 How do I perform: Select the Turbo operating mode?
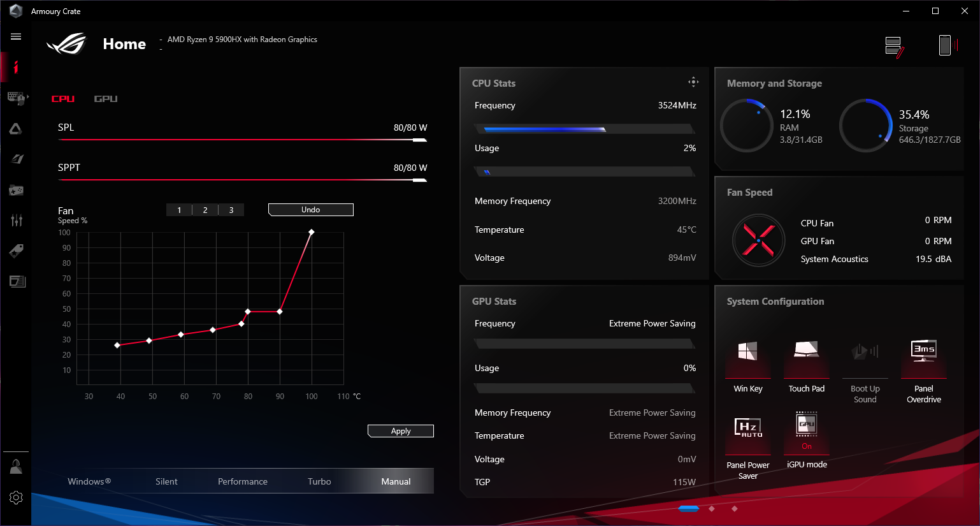[319, 481]
